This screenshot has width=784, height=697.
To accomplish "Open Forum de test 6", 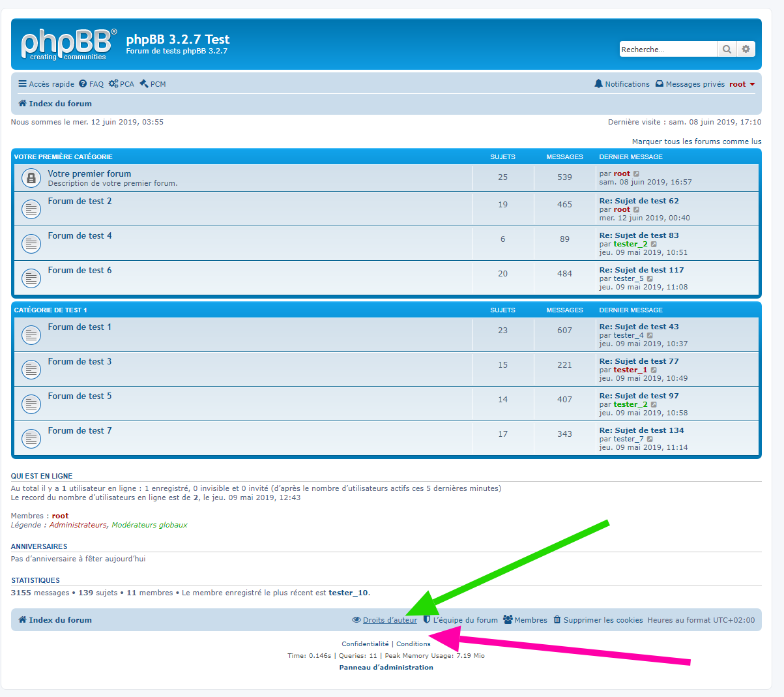I will (x=80, y=271).
